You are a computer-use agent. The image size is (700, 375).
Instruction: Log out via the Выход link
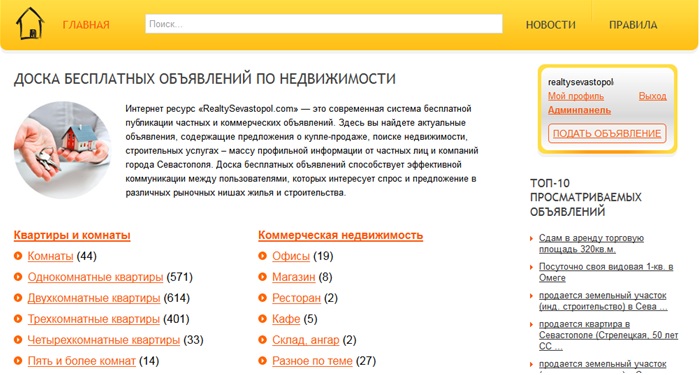tap(652, 96)
